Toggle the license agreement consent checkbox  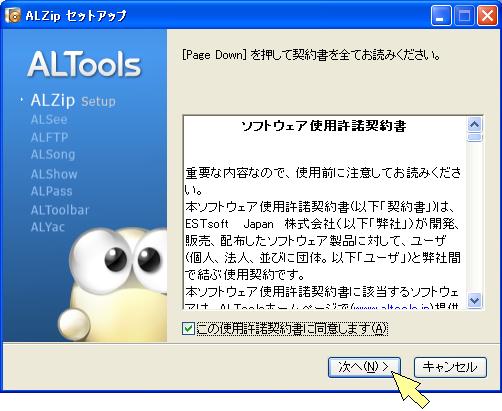pyautogui.click(x=188, y=329)
